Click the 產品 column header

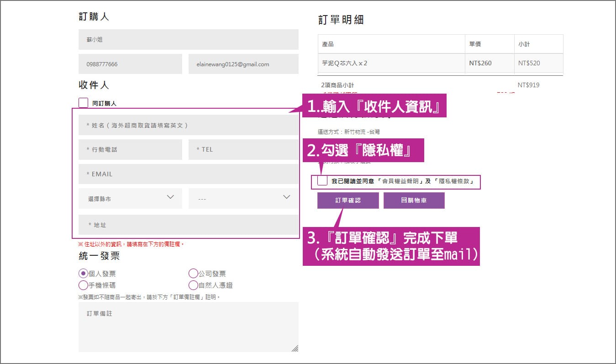click(391, 44)
